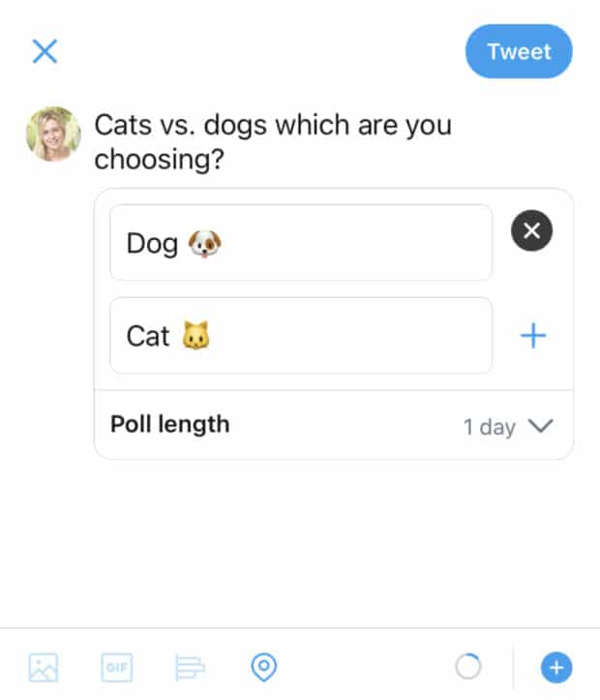The image size is (600, 700).
Task: Open the GIF picker icon
Action: click(x=116, y=667)
